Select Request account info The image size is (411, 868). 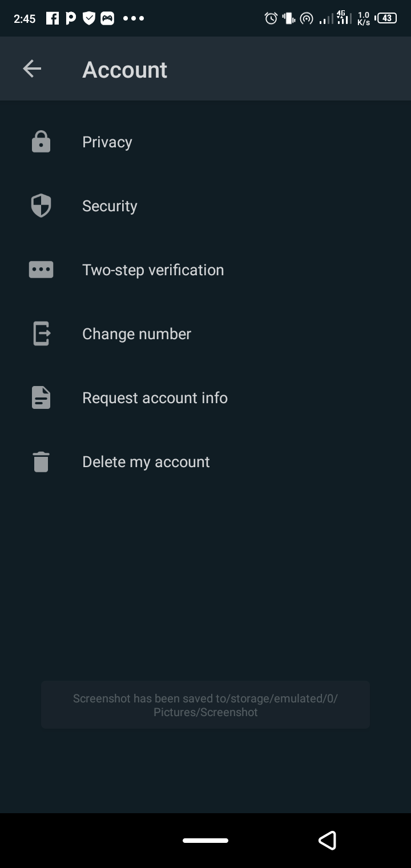(155, 397)
